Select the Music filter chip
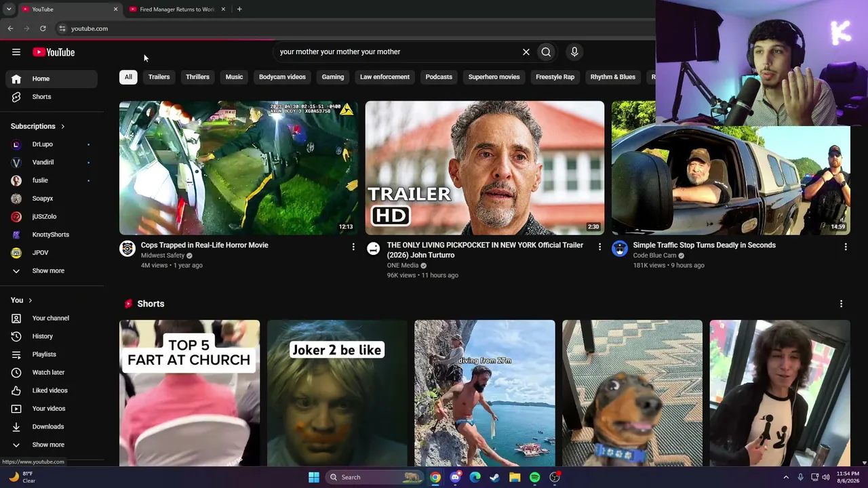Screen dimensions: 868x488 tap(234, 77)
